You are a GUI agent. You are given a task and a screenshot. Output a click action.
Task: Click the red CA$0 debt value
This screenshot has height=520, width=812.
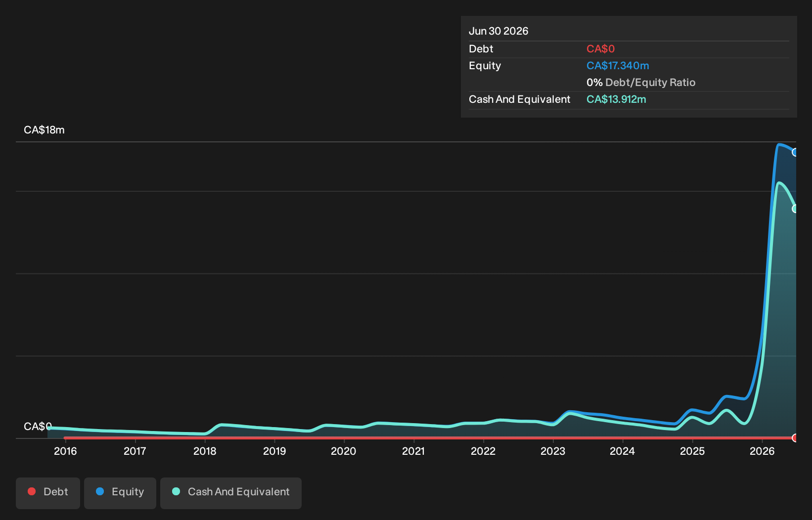(600, 49)
